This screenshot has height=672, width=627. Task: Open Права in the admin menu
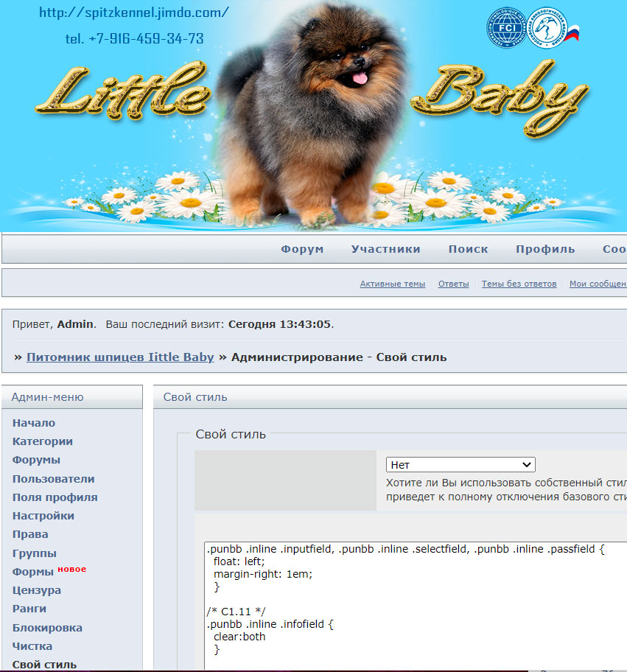30,534
